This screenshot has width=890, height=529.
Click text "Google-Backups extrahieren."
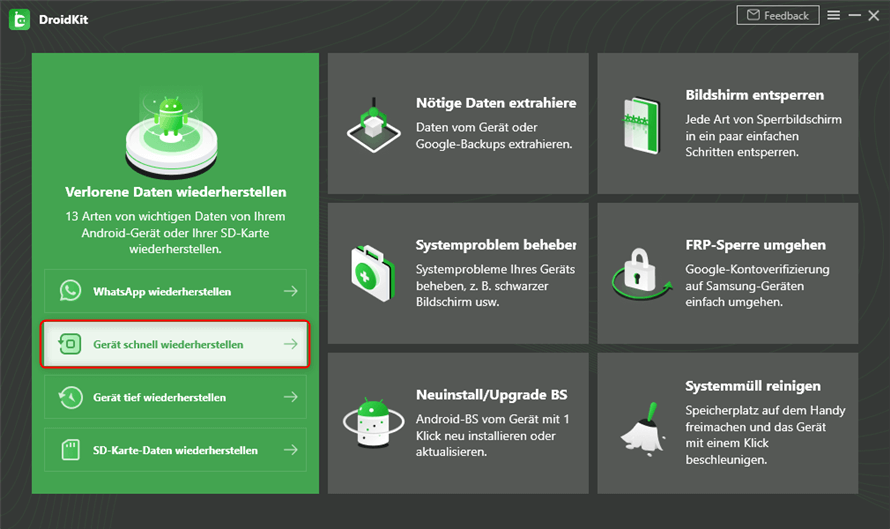(494, 144)
